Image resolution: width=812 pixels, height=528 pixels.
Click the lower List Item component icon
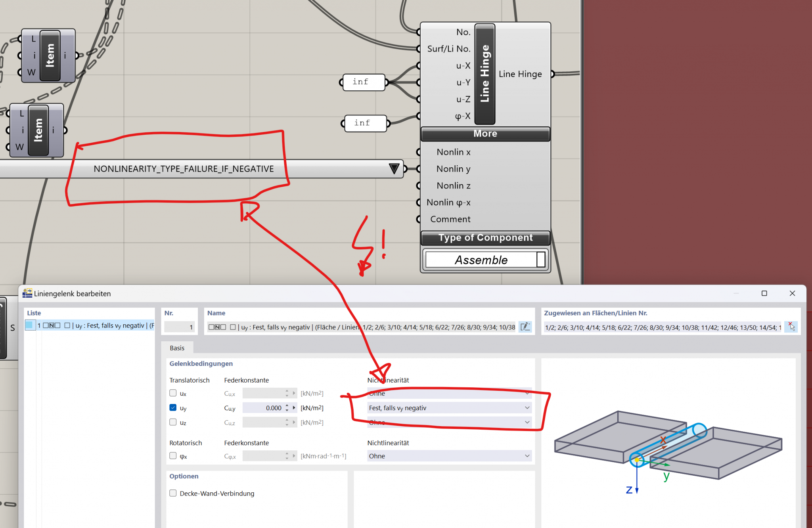point(38,130)
